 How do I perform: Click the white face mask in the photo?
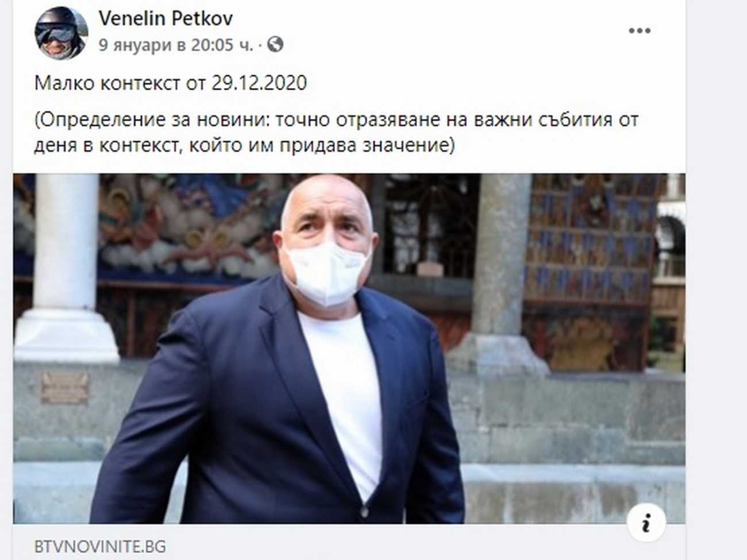click(326, 273)
